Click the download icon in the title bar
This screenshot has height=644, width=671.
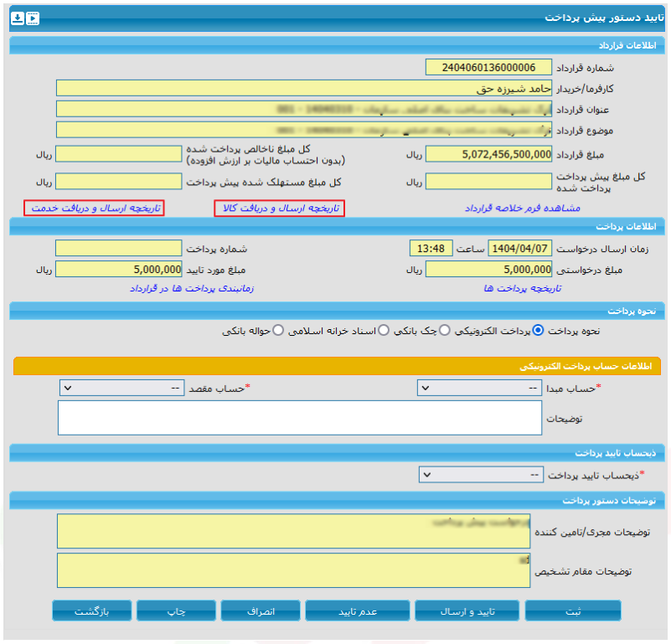tap(17, 18)
